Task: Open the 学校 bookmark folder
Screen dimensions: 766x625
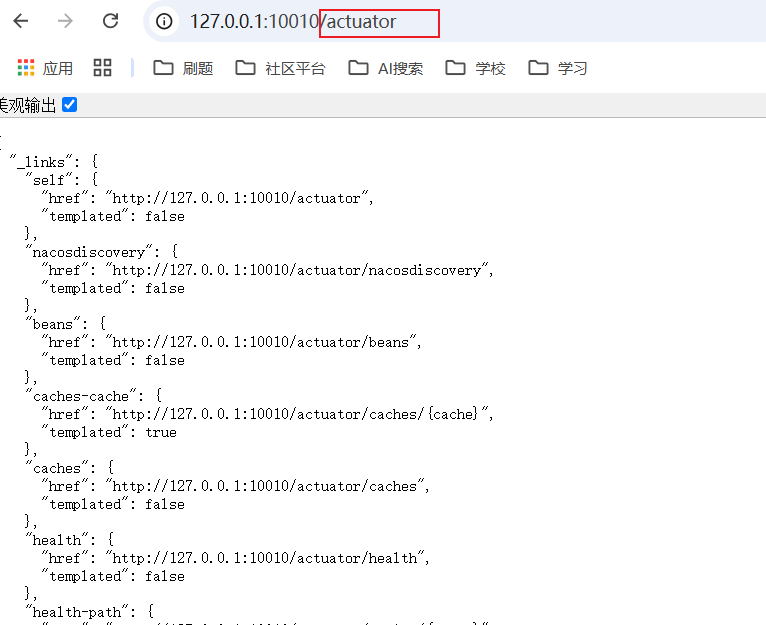Action: (475, 68)
